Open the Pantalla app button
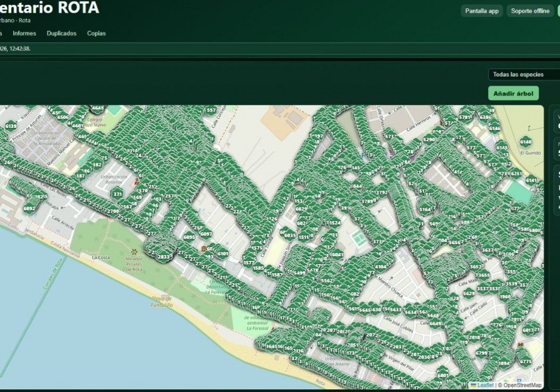The image size is (560, 392). 482,11
